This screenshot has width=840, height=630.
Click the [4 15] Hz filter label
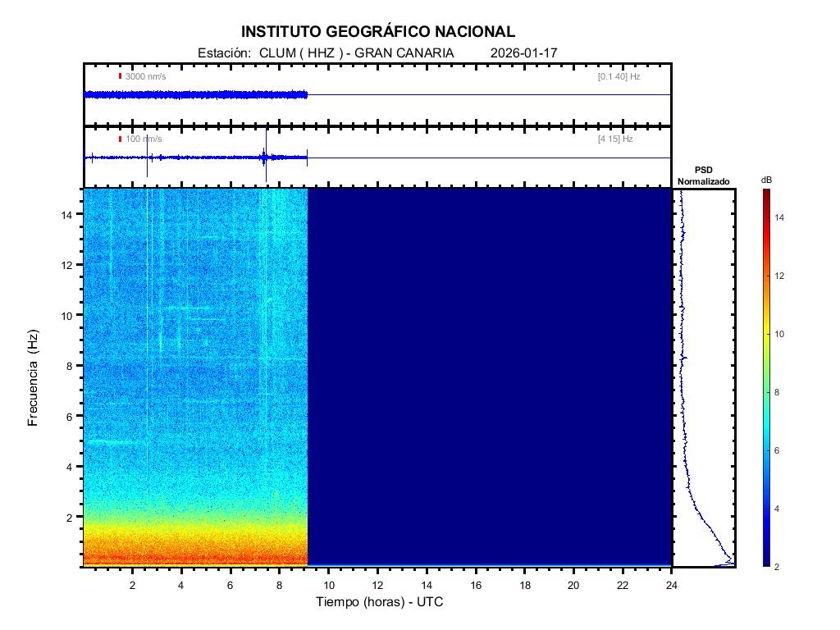pos(615,139)
